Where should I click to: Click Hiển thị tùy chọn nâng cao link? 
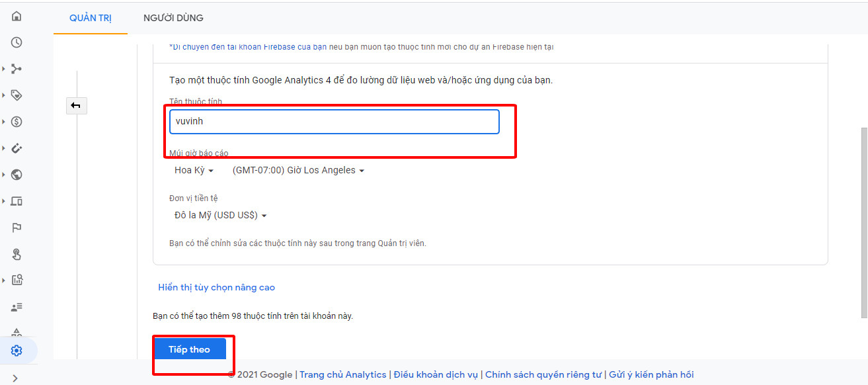[216, 288]
